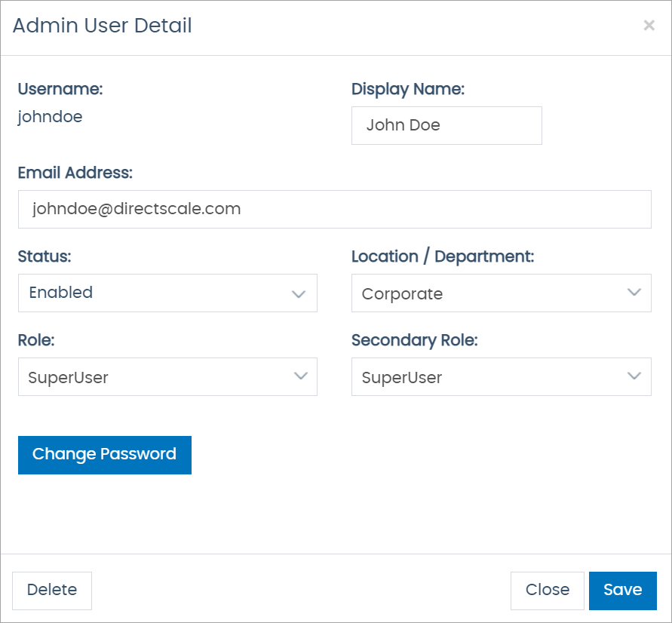Click the Change Password button
The width and height of the screenshot is (672, 623).
coord(104,455)
